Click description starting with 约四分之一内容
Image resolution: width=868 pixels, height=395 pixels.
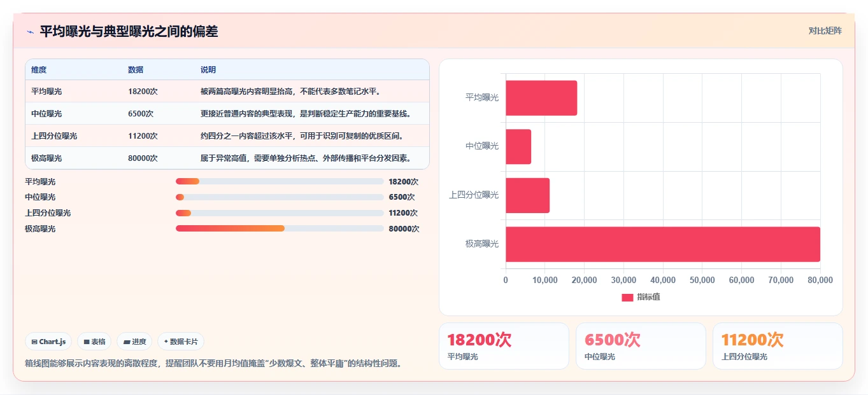[302, 136]
